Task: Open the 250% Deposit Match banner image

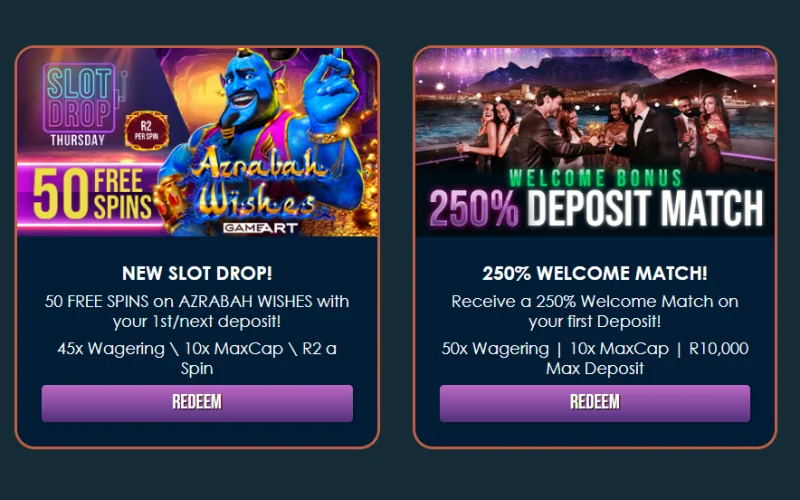Action: click(595, 142)
